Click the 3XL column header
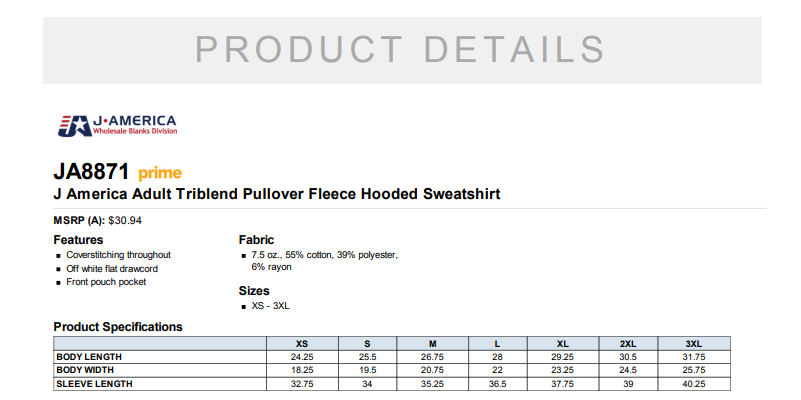Viewport: 801px width, 400px height. coord(694,343)
